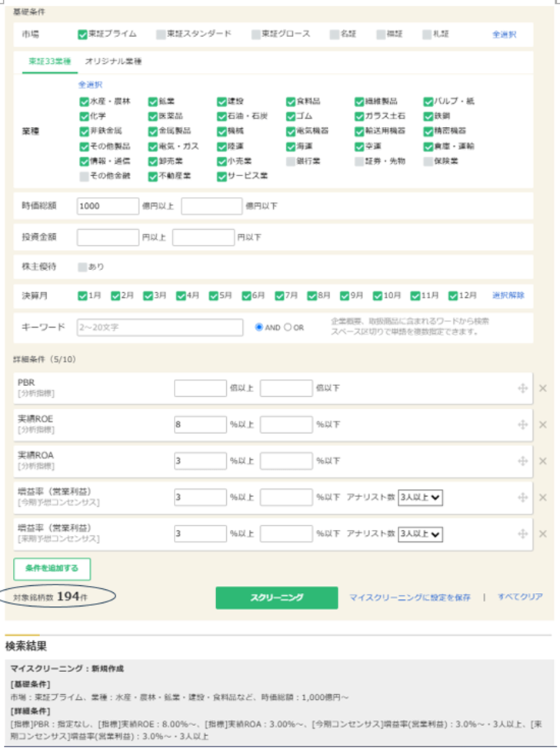Switch to the オリジナル業種 tab
Screen dimensions: 560x749
click(113, 62)
